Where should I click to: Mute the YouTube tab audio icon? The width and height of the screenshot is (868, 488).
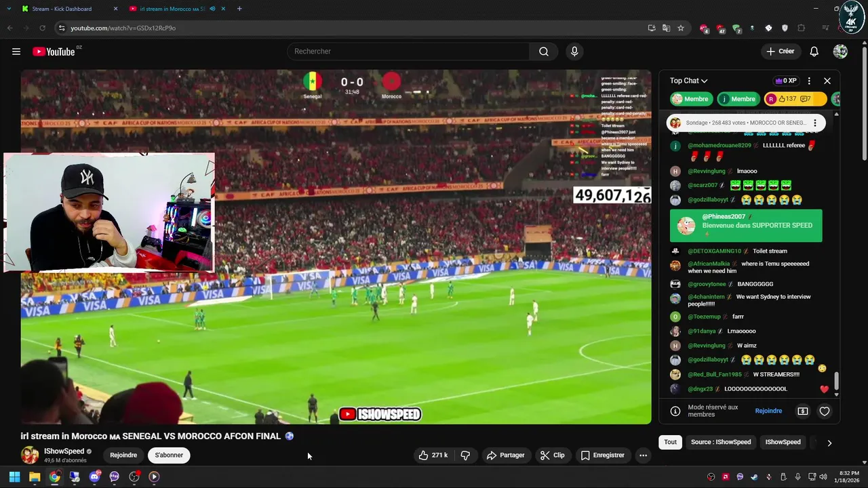pos(212,9)
